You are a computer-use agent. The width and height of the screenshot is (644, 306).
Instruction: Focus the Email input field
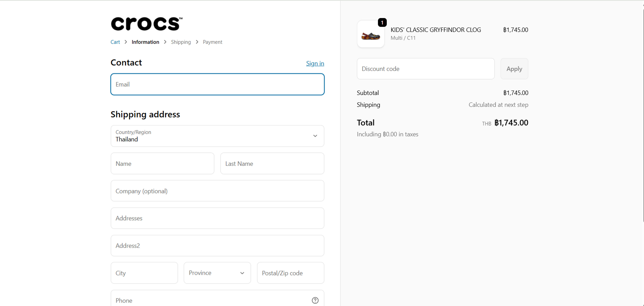tap(217, 84)
